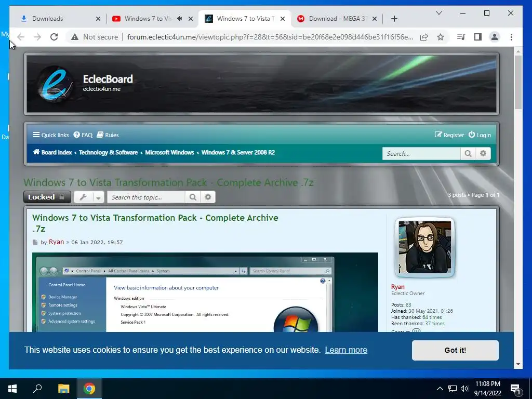
Task: Show hidden system tray icons
Action: [440, 389]
